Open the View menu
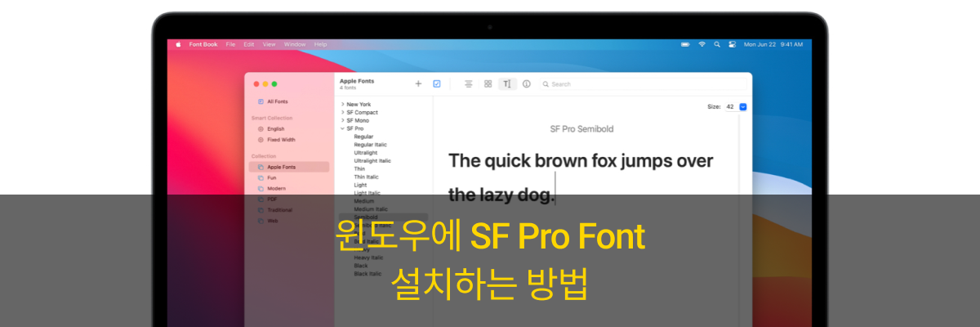The height and width of the screenshot is (327, 980). tap(269, 44)
